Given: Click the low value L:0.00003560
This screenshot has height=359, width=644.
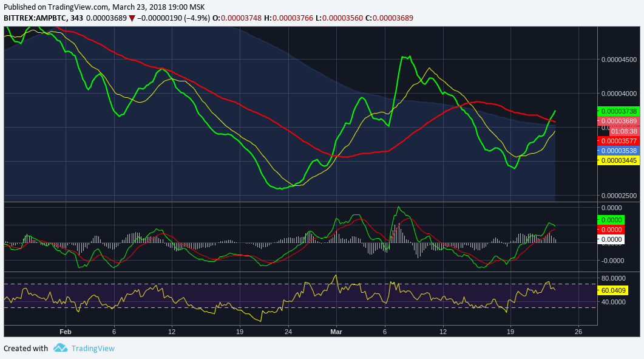Looking at the screenshot, I should tap(339, 18).
